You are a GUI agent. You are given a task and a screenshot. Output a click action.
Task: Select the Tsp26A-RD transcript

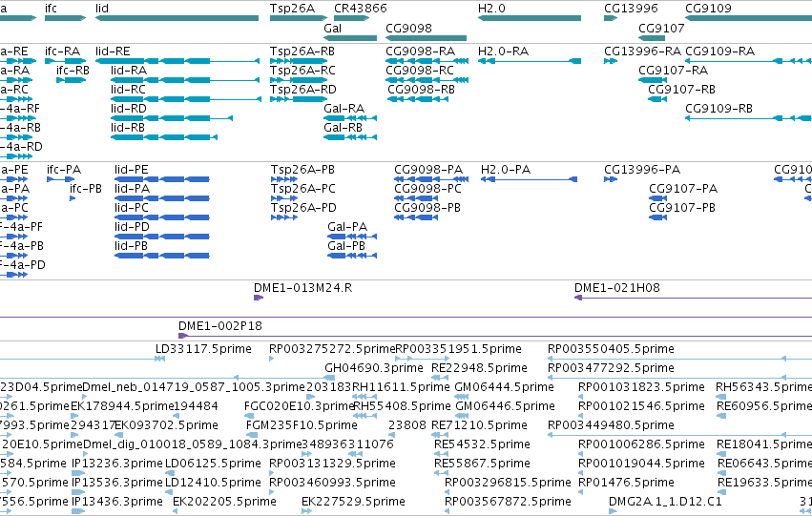point(299,99)
